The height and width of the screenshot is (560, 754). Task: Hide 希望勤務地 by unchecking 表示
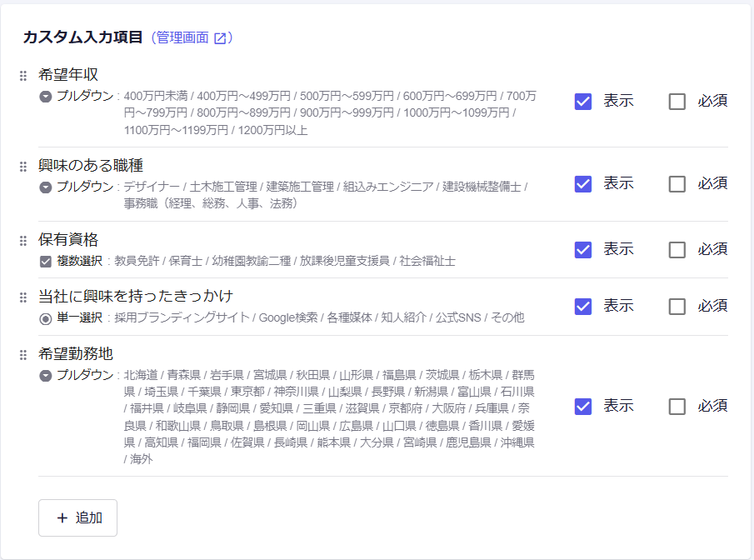click(x=583, y=407)
